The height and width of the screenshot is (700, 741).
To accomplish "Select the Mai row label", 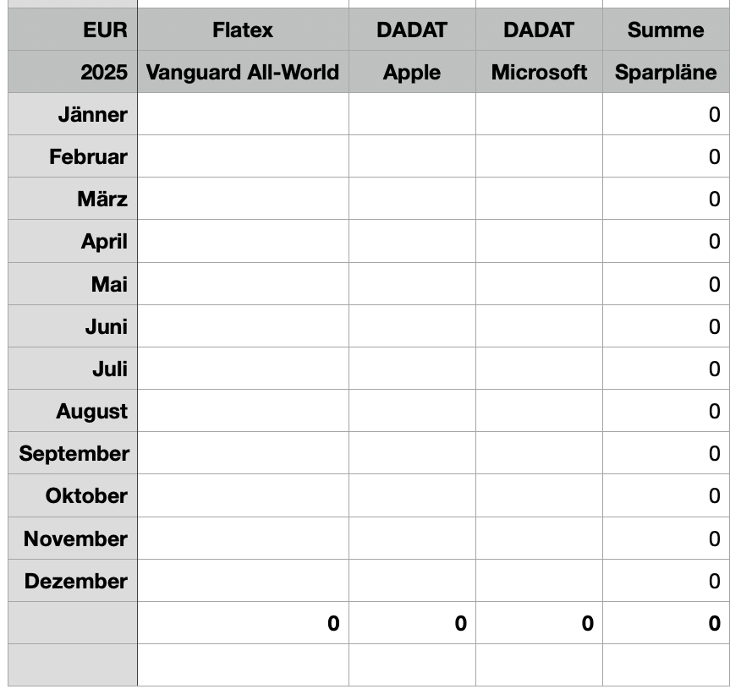I will tap(73, 284).
